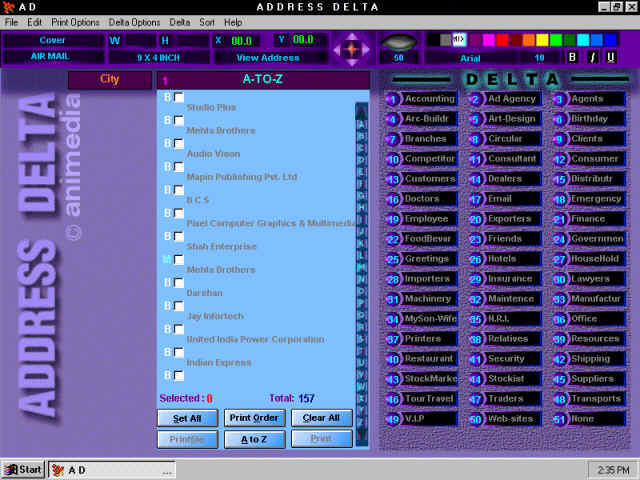
Task: Tick the checkbox marked M
Action: pyautogui.click(x=179, y=260)
